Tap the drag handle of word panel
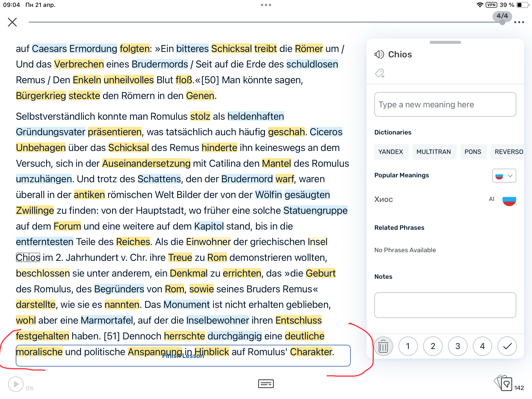Screen dimensions: 532x399 (x=445, y=42)
